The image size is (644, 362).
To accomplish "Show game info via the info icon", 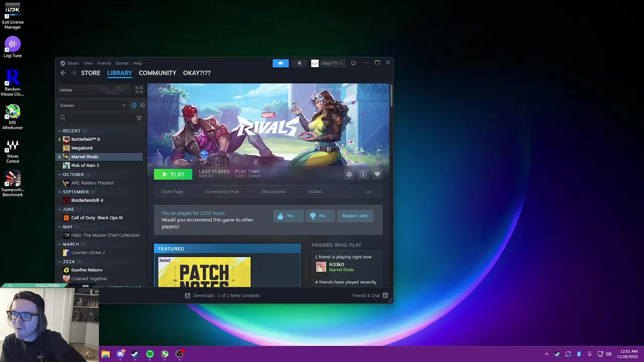I will (x=363, y=174).
